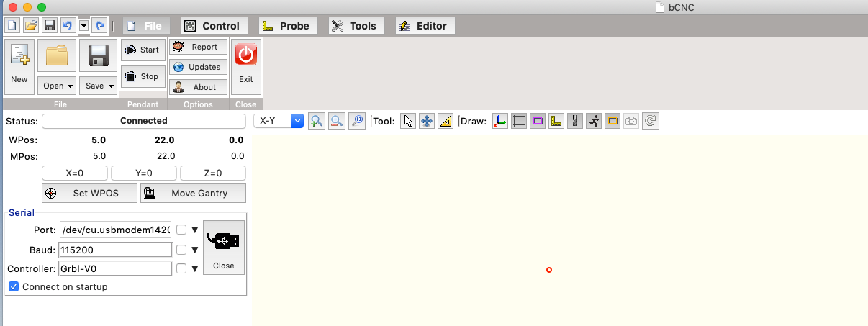Click the new file icon in quick toolbar

pos(12,25)
